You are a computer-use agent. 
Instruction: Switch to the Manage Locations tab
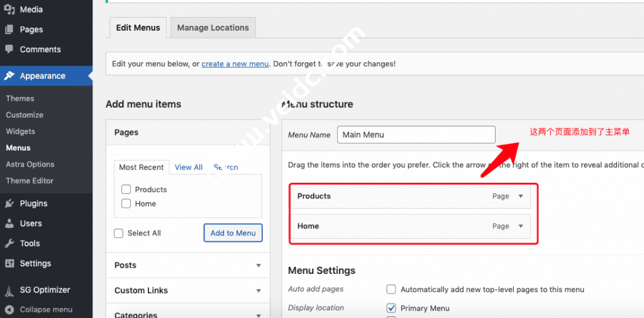pos(213,28)
